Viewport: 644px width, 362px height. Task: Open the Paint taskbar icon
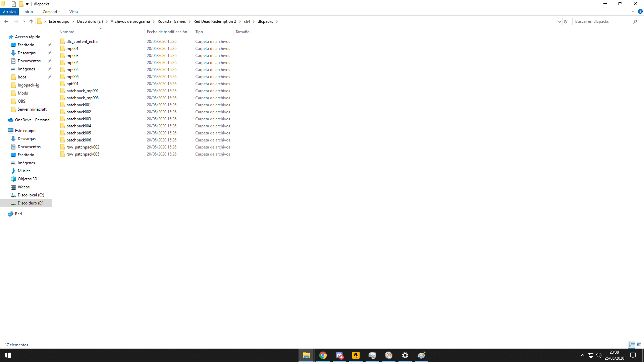[422, 355]
